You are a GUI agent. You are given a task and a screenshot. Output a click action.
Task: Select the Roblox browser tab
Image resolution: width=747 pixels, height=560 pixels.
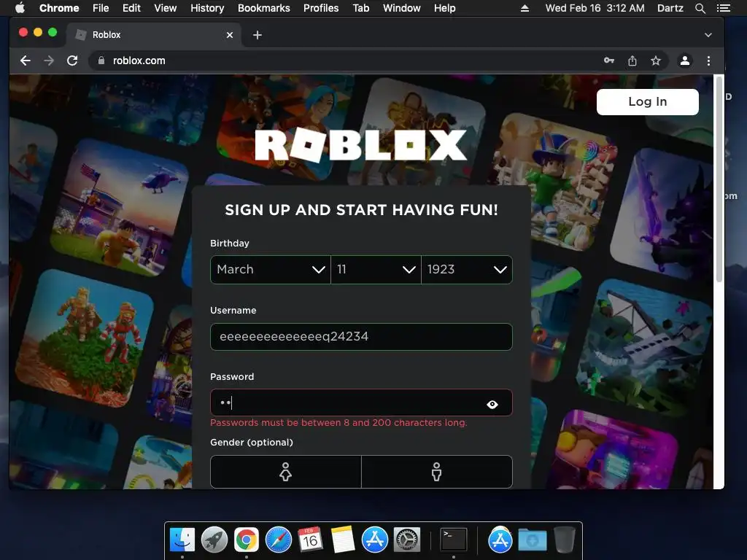pyautogui.click(x=152, y=35)
